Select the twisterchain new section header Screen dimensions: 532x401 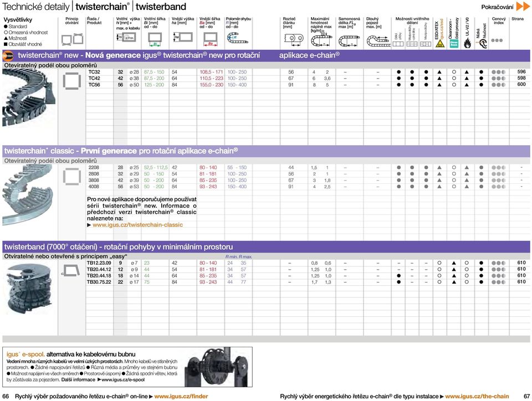pyautogui.click(x=266, y=55)
